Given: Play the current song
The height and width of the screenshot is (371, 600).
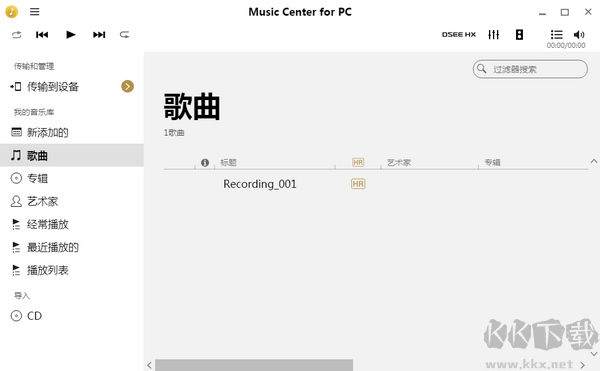Looking at the screenshot, I should (x=71, y=35).
